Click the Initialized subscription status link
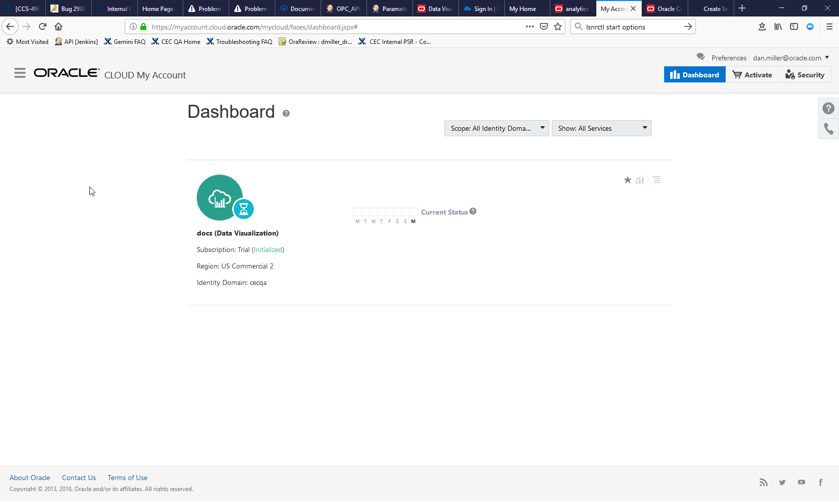Image resolution: width=839 pixels, height=504 pixels. [x=268, y=250]
